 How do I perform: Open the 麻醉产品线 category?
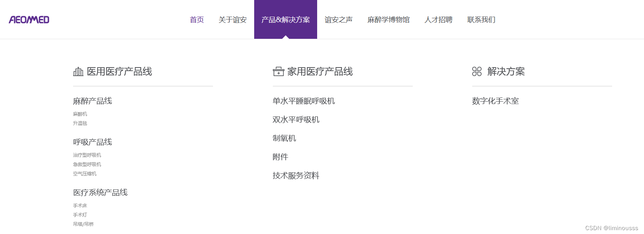(92, 101)
